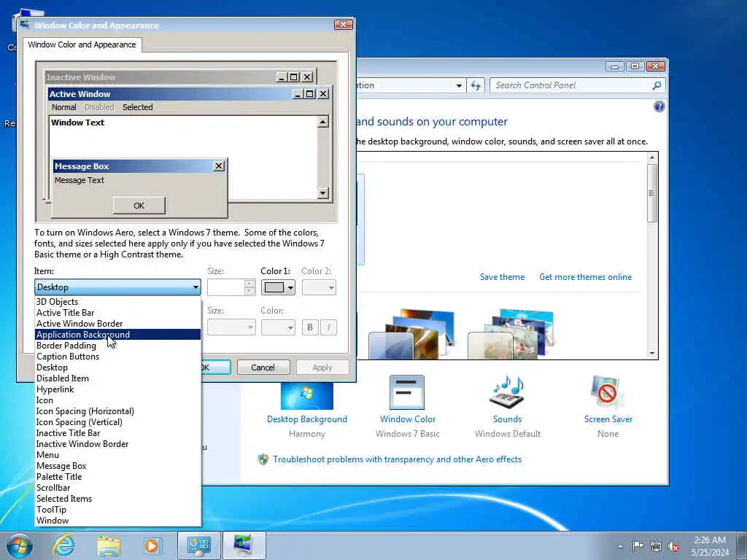
Task: Pick Icon Spacing (Horizontal) option
Action: coord(117,411)
